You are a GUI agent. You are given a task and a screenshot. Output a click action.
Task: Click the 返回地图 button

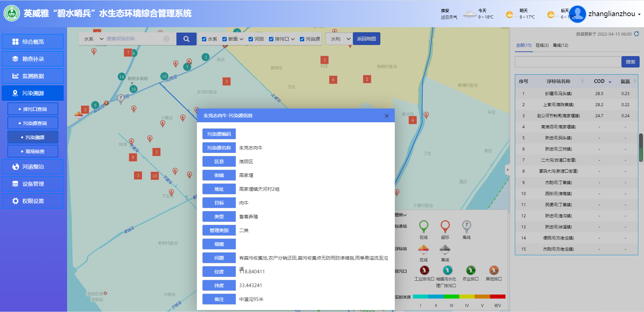click(366, 39)
